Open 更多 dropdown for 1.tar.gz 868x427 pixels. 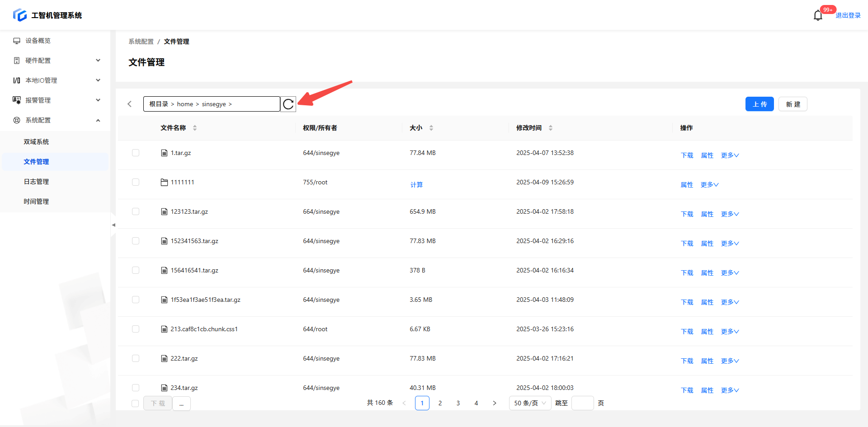(x=730, y=155)
